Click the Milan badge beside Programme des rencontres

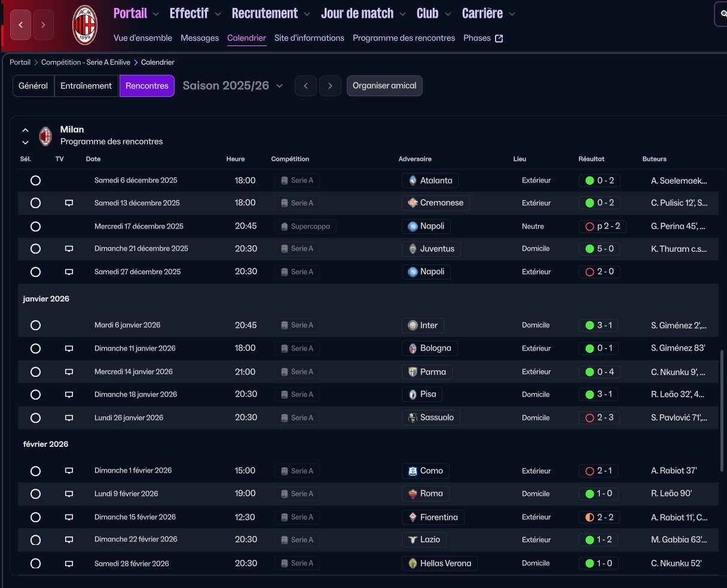[45, 136]
